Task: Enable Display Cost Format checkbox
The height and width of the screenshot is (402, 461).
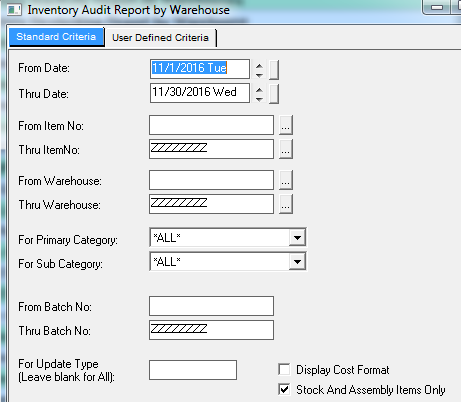Action: click(284, 369)
